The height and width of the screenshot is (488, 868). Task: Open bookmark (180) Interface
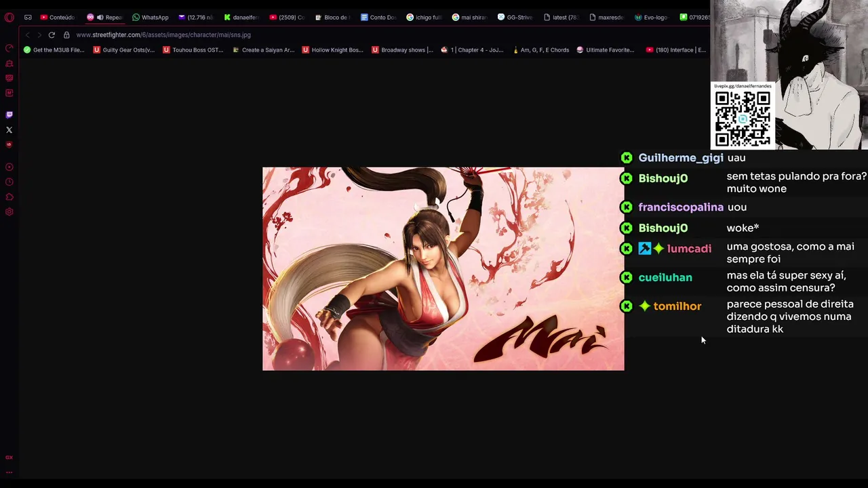[676, 50]
